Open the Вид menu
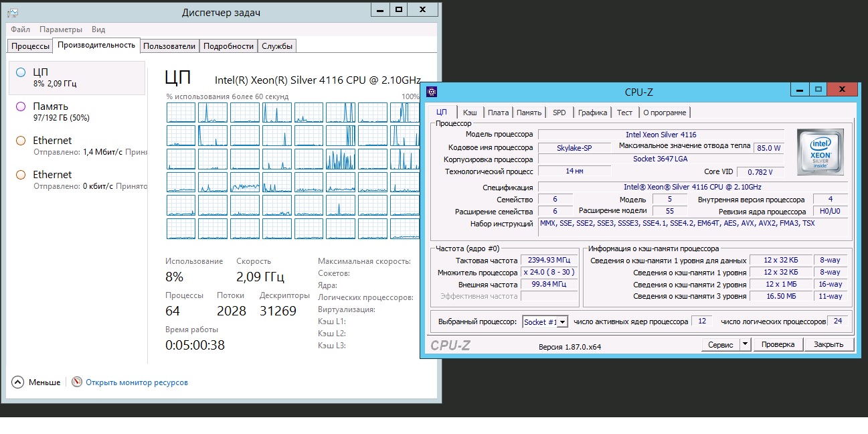868x434 pixels. point(98,29)
